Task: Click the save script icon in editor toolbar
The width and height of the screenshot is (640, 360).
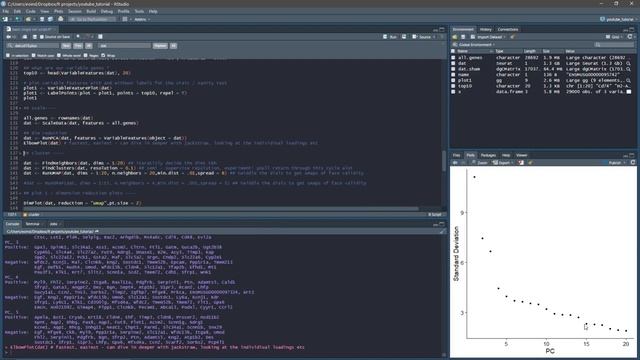Action: [35, 37]
